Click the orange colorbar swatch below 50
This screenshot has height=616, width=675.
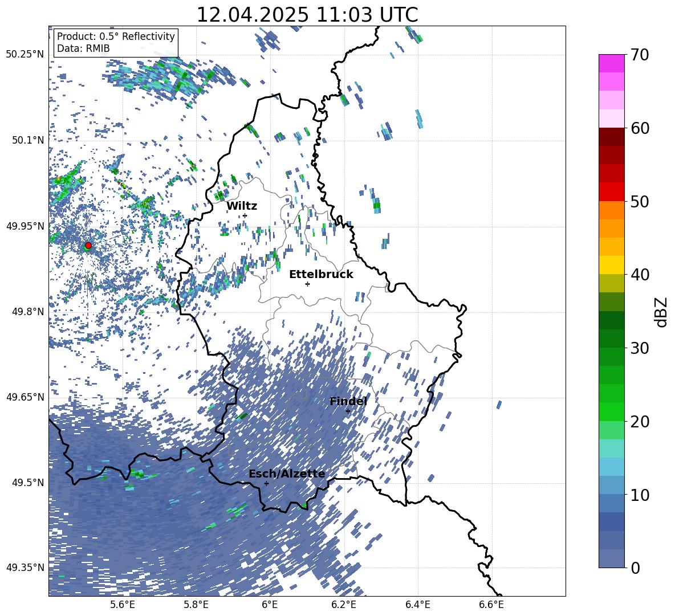[x=611, y=210]
